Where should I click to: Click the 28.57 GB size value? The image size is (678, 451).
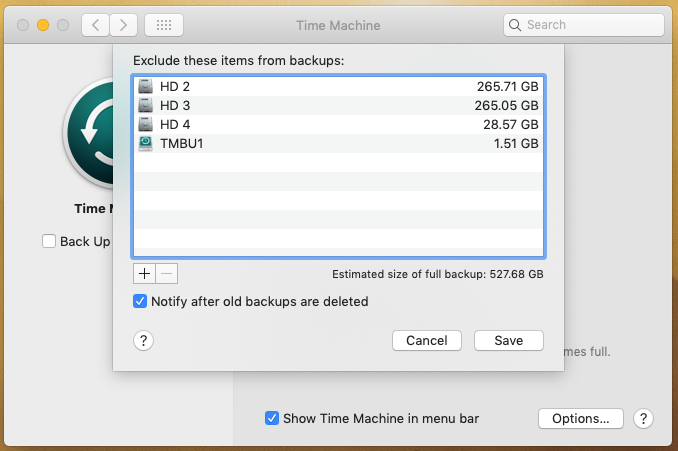pyautogui.click(x=511, y=125)
